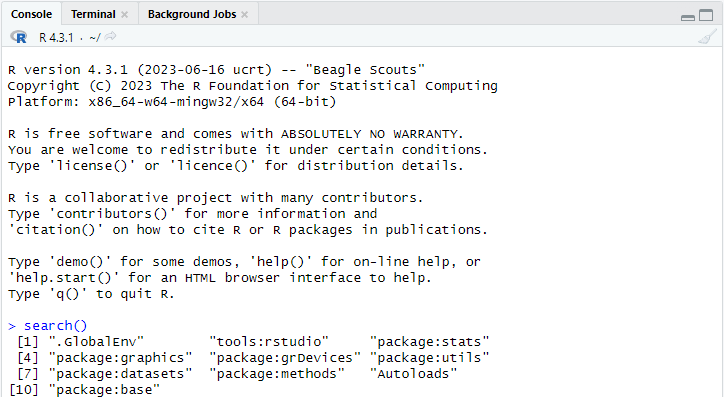Close the Terminal tab
The width and height of the screenshot is (724, 397).
pyautogui.click(x=125, y=14)
